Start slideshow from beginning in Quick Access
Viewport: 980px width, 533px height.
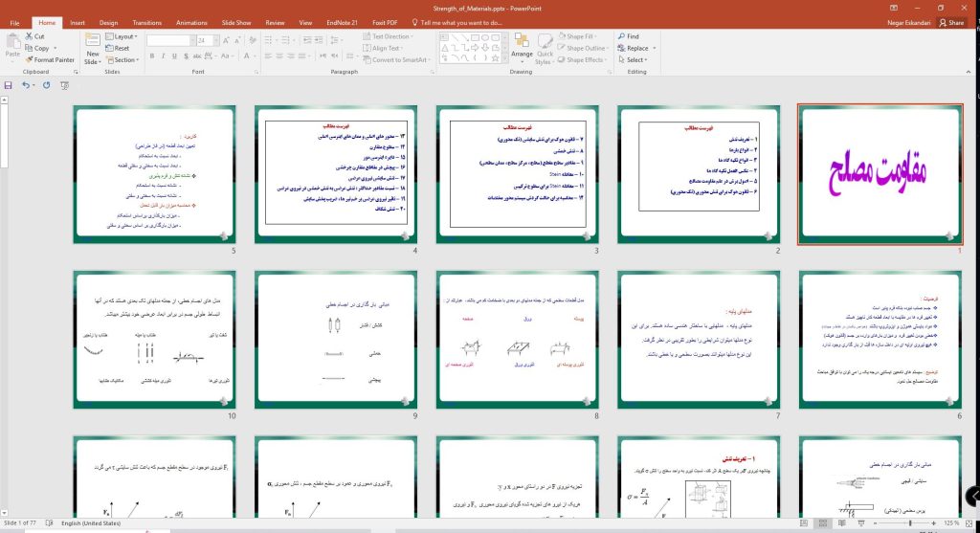click(x=65, y=85)
